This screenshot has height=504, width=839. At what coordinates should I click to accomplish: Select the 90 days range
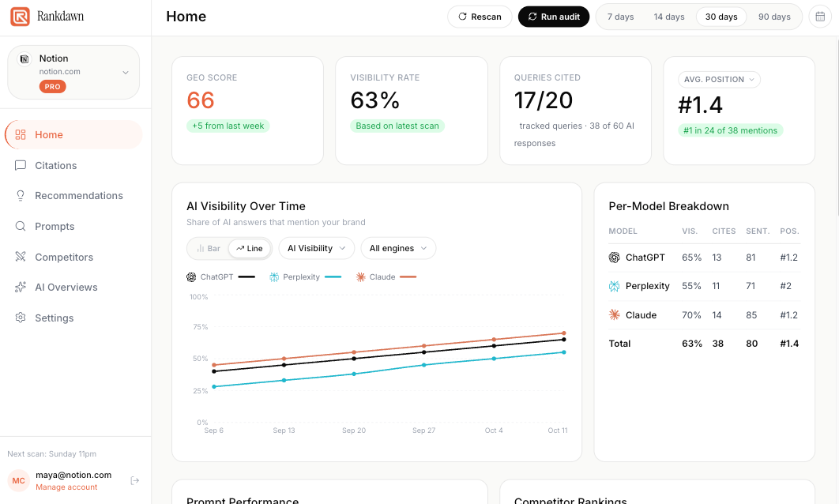[774, 17]
